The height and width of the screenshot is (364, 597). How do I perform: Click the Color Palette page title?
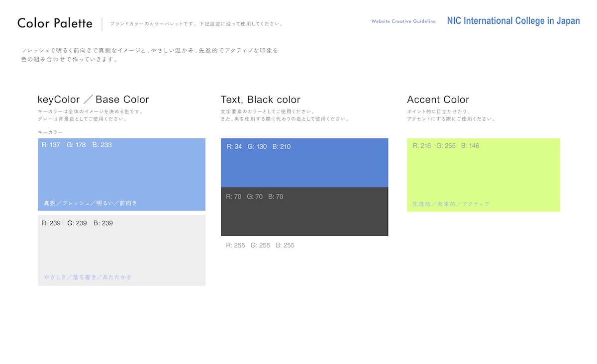(x=55, y=23)
